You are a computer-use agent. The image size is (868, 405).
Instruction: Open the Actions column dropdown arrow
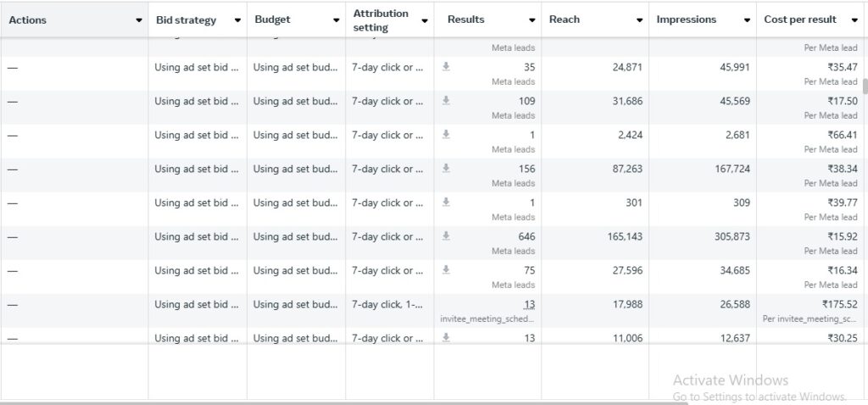(x=139, y=20)
